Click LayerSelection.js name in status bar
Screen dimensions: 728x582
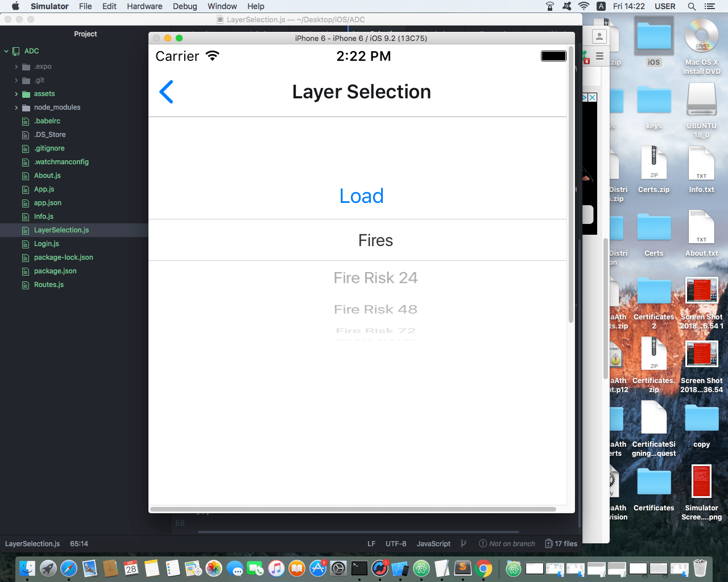coord(32,544)
